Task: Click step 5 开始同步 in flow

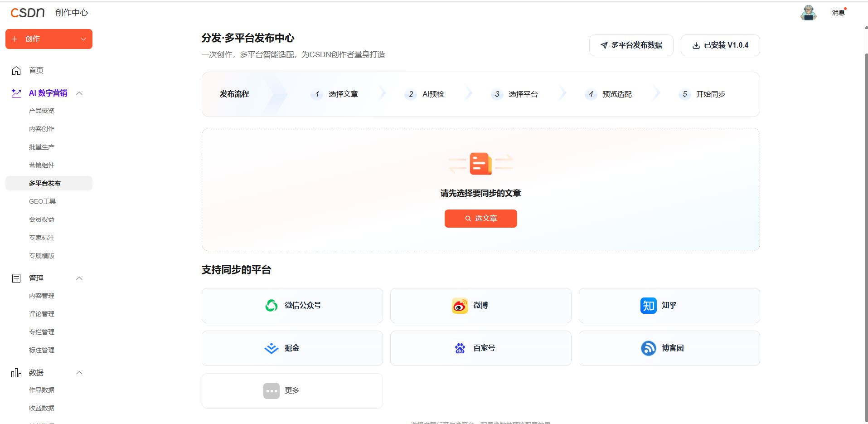Action: click(703, 94)
